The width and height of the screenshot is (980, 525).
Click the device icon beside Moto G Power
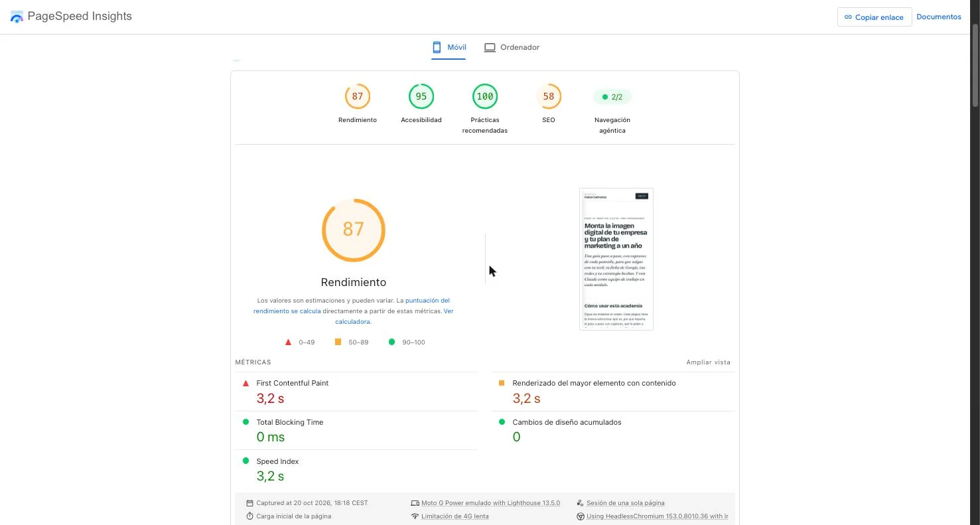tap(415, 503)
